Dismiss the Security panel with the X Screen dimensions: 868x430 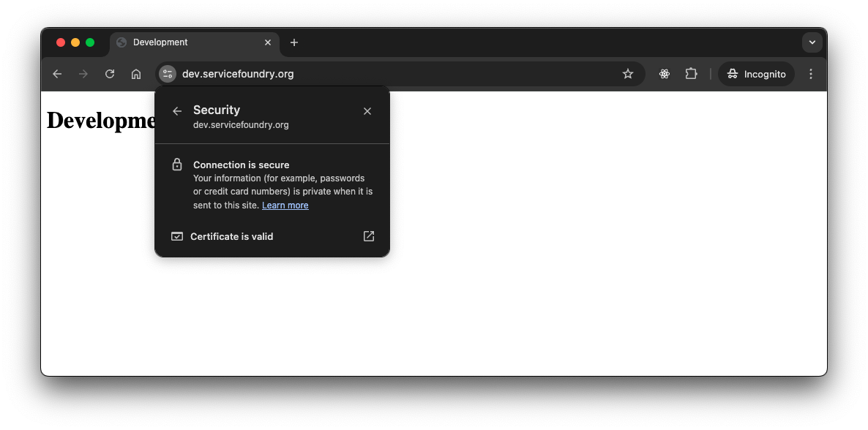367,110
